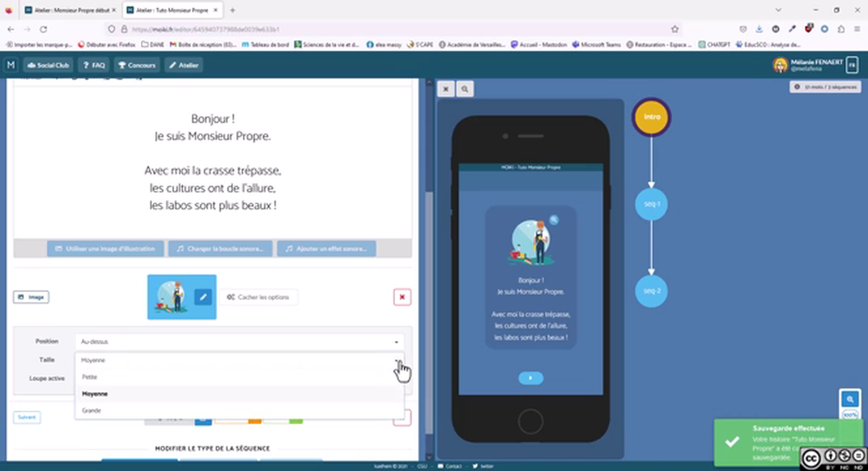Click Cacher les options button
The image size is (868, 471).
tap(258, 297)
